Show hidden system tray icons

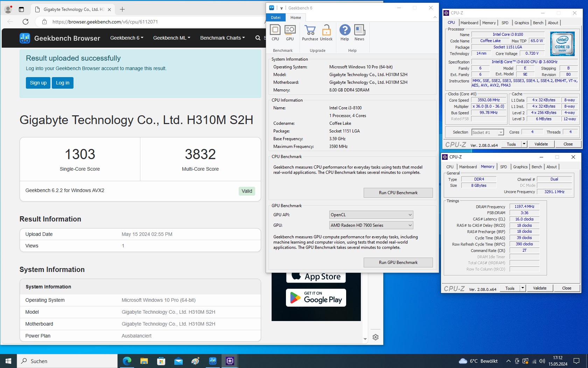[508, 361]
